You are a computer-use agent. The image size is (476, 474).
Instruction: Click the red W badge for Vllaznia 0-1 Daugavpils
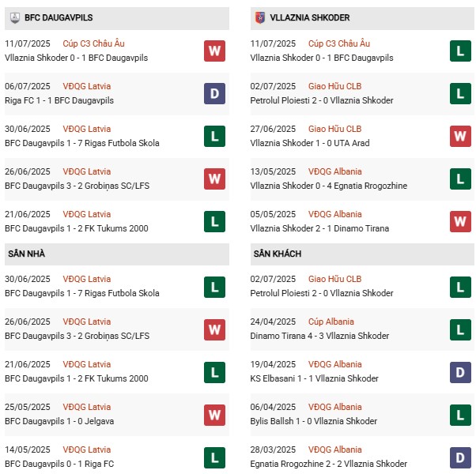tap(214, 51)
